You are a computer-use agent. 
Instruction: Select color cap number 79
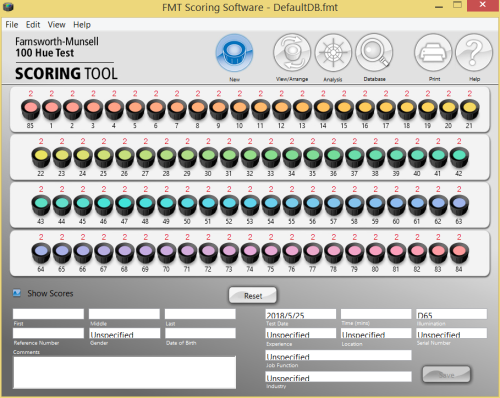[x=355, y=253]
